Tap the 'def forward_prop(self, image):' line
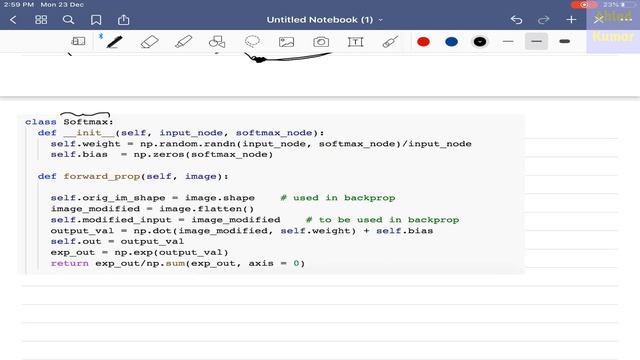This screenshot has height=360, width=640. coord(133,176)
